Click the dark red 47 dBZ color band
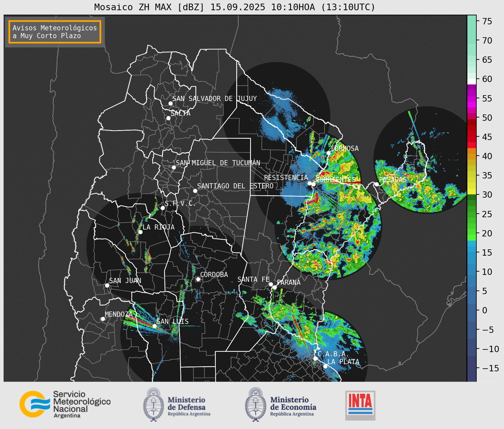 [472, 128]
